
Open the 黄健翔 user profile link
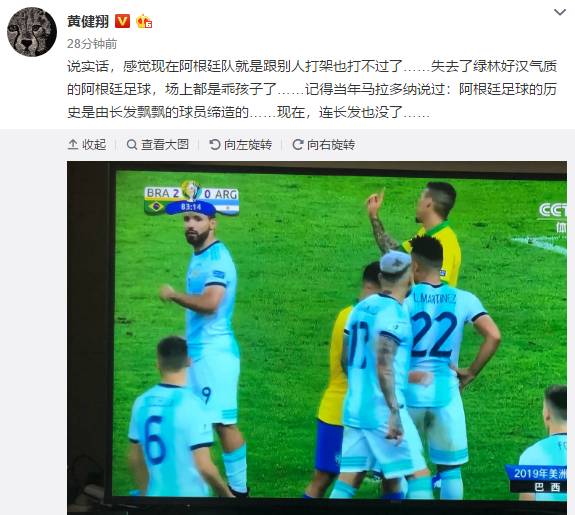pos(88,21)
